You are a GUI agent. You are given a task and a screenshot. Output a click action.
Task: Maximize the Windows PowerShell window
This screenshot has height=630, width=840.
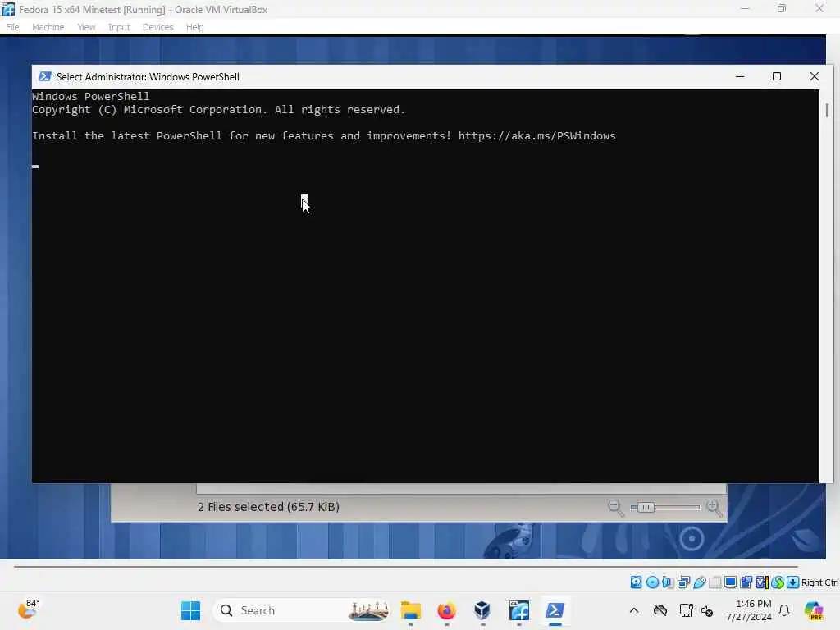tap(777, 76)
